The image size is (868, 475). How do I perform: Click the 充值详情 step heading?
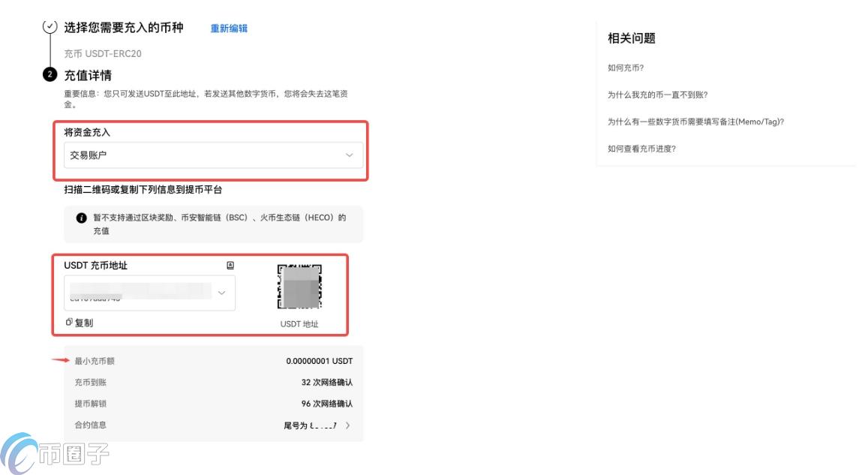88,75
